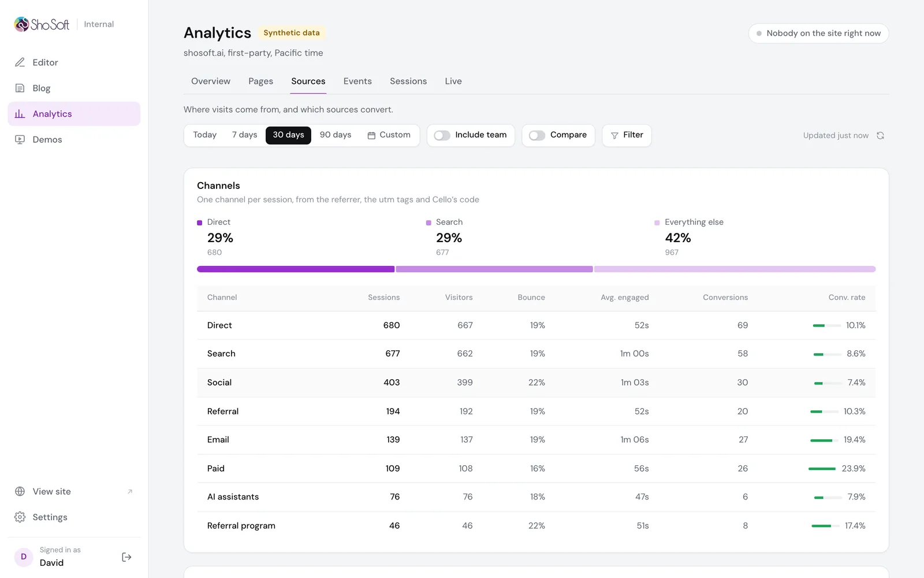Click the Internal label beside the logo
Screen dimensions: 924x578
pos(99,24)
